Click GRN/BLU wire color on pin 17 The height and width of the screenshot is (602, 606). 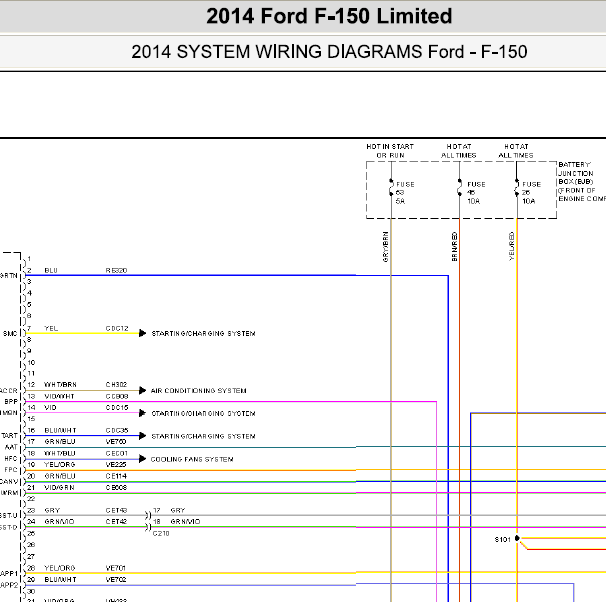(x=60, y=442)
